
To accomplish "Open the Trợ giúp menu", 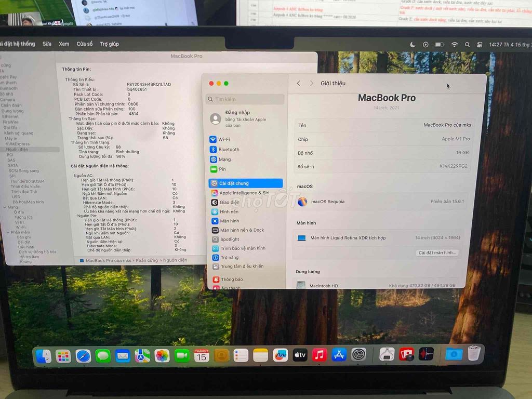I will coord(109,44).
